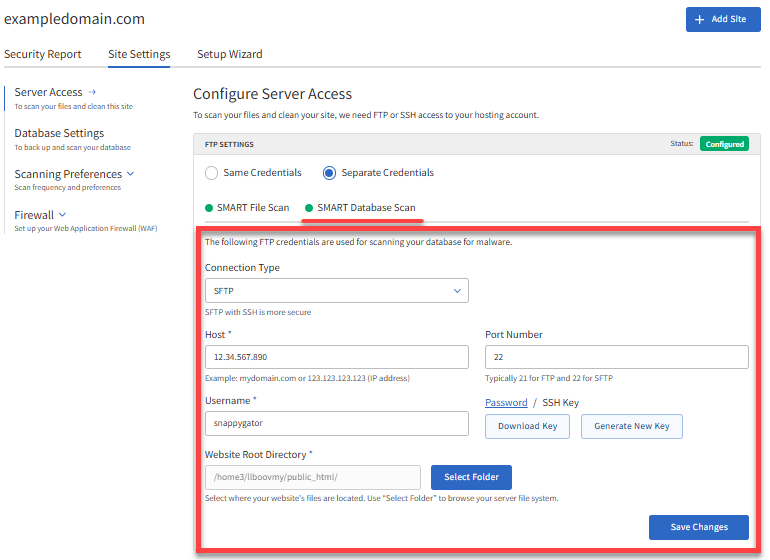Switch to the Security Report tab
The image size is (770, 560).
pyautogui.click(x=43, y=54)
